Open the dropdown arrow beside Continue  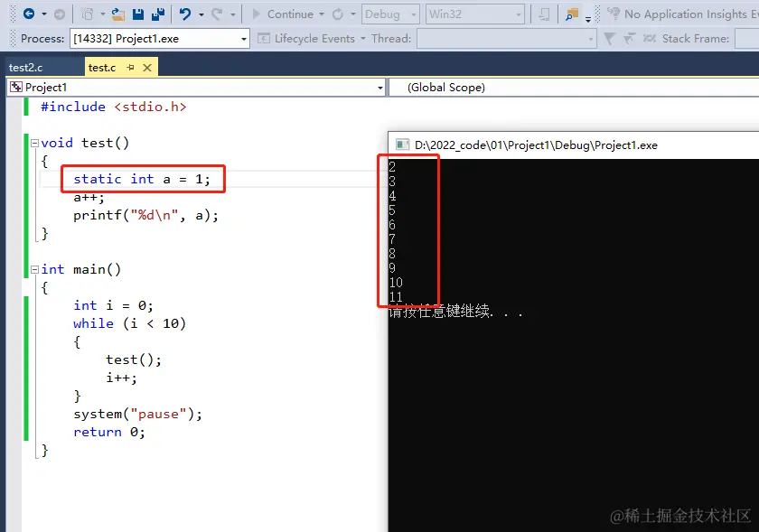[322, 14]
